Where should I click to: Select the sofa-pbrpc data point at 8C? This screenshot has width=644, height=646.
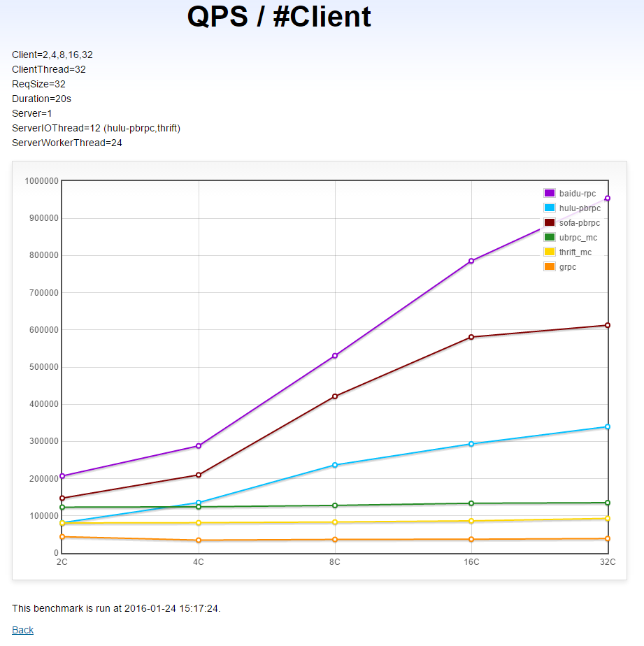pos(335,396)
